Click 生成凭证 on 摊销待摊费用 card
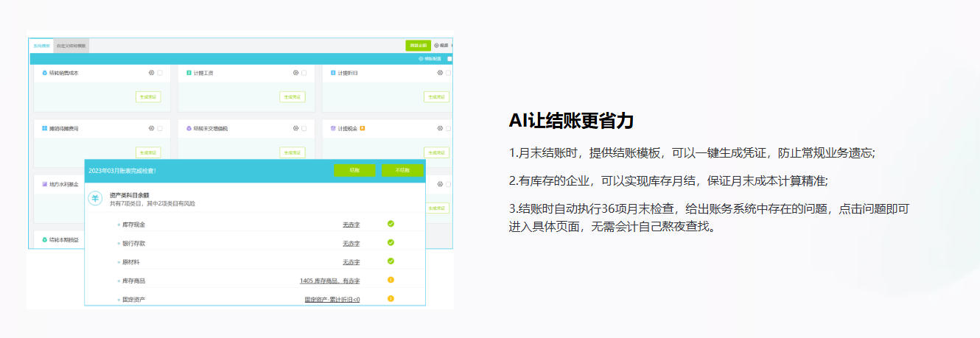The image size is (980, 338). pyautogui.click(x=148, y=152)
